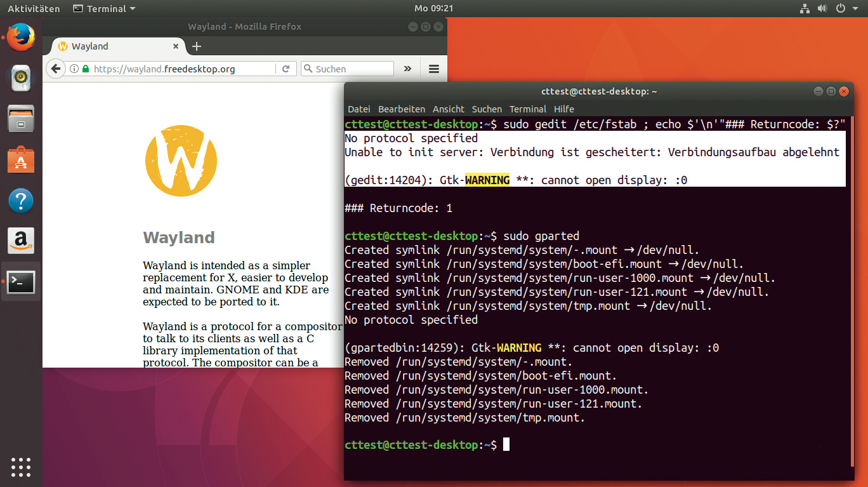
Task: Click Created symlink run-user-1000.mount line
Action: [560, 278]
